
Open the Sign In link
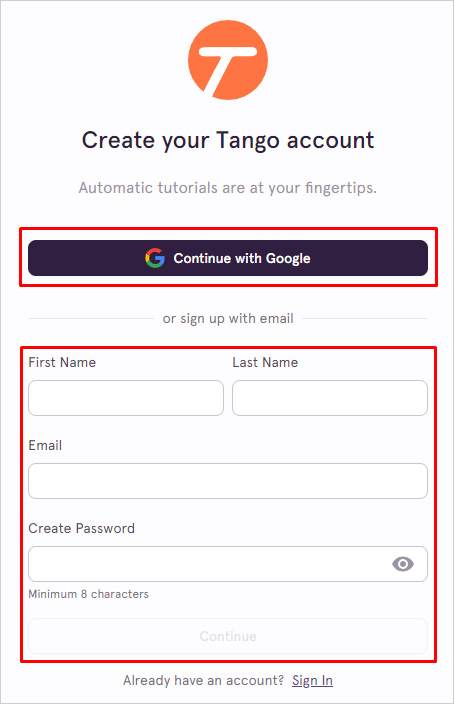[313, 681]
